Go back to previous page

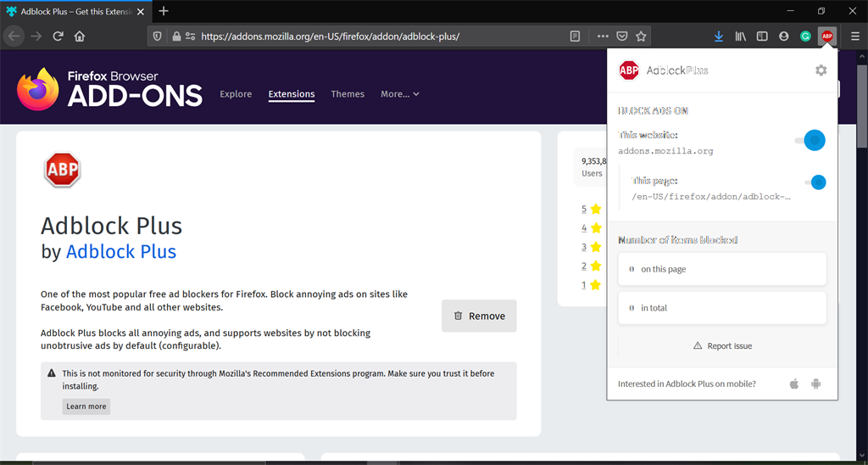coord(14,36)
